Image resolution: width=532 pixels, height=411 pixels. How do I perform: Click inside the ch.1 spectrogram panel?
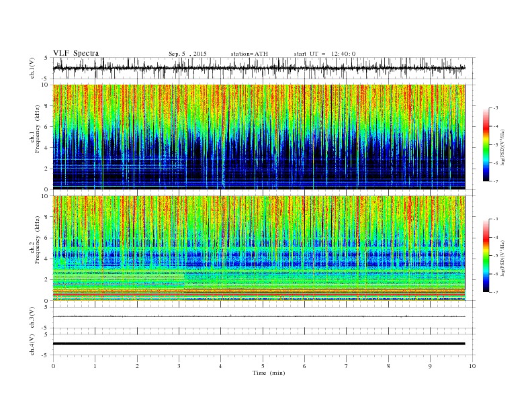point(259,137)
